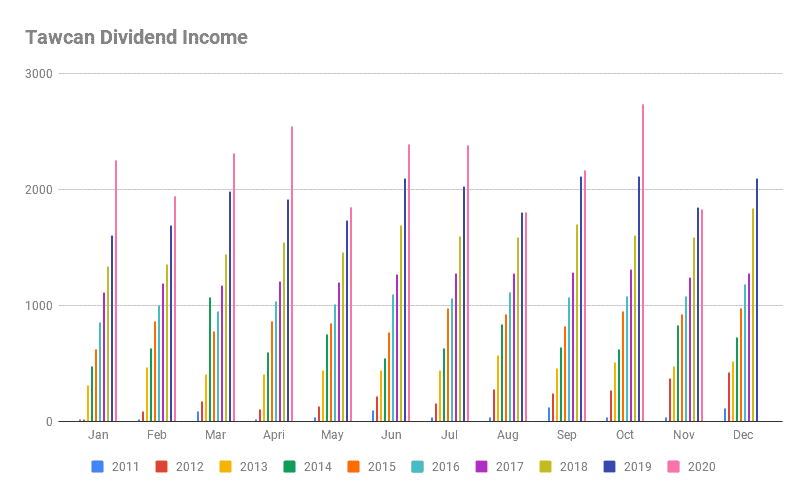Viewport: 807px width, 499px height.
Task: Click the 3000 y-axis label
Action: click(x=40, y=74)
